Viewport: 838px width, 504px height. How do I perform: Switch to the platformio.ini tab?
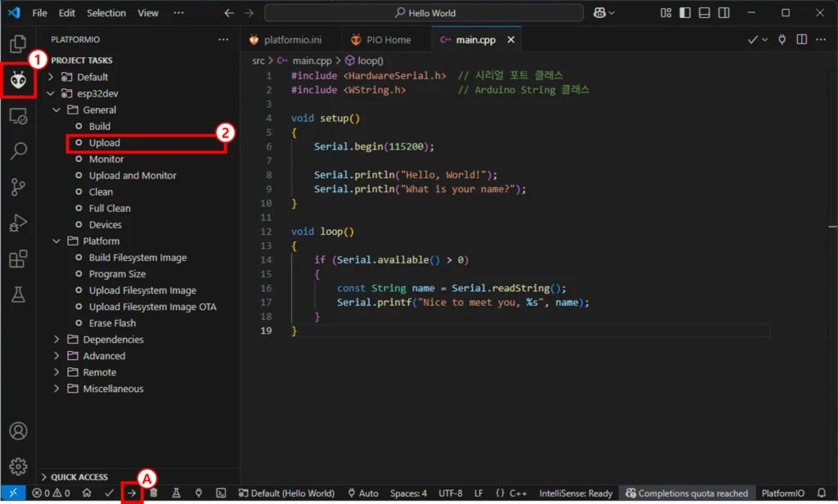(x=291, y=39)
